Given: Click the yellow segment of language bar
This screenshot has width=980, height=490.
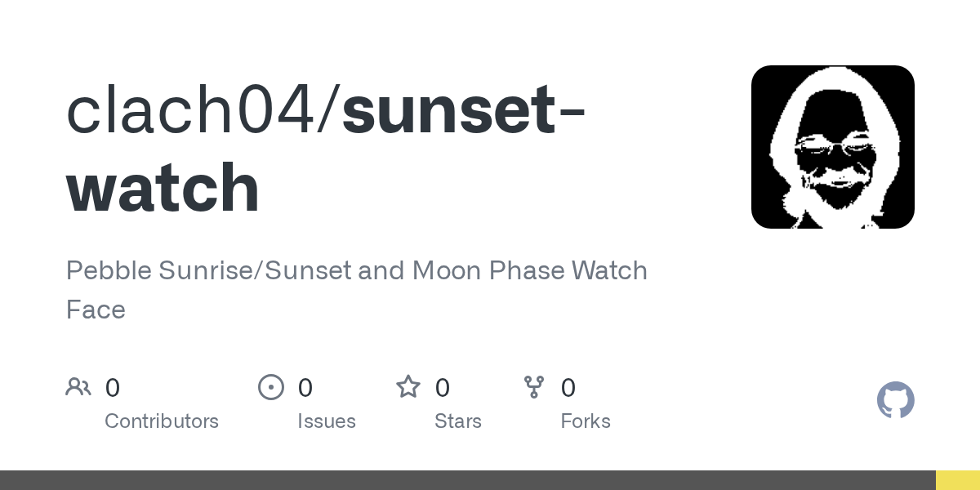Looking at the screenshot, I should (957, 480).
